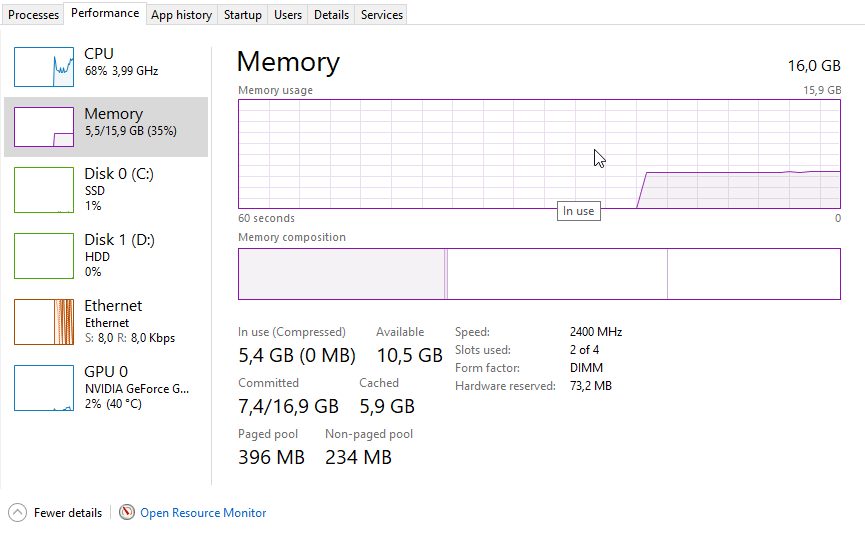The image size is (865, 537).
Task: Go to the Startup tab
Action: (242, 15)
